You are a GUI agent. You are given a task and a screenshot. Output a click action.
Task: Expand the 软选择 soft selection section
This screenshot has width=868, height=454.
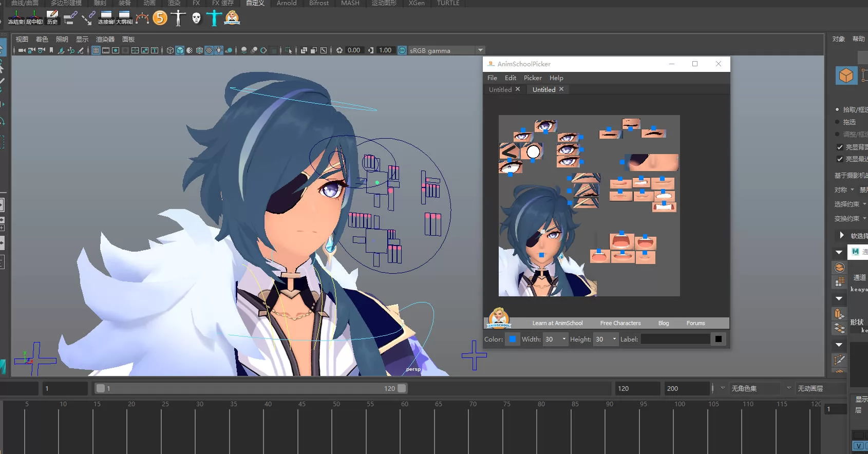pyautogui.click(x=842, y=235)
